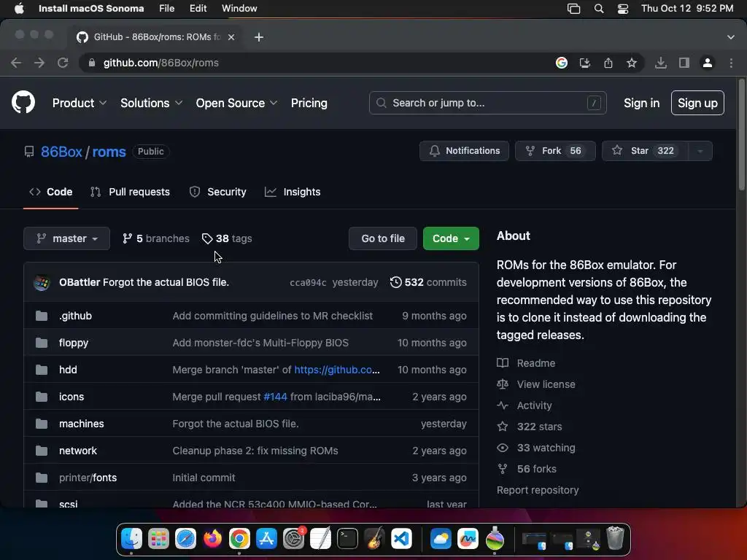Open the Insights tab
Screen dimensions: 747x560
[x=293, y=192]
